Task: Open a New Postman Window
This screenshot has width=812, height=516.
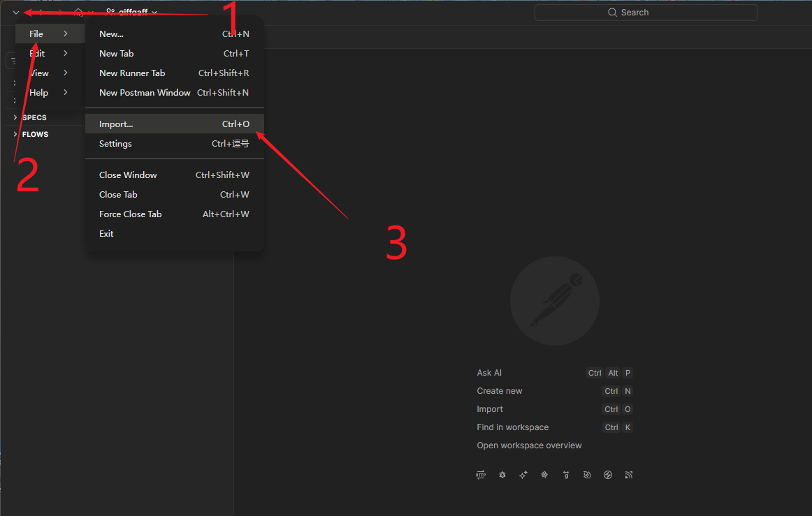Action: [175, 93]
